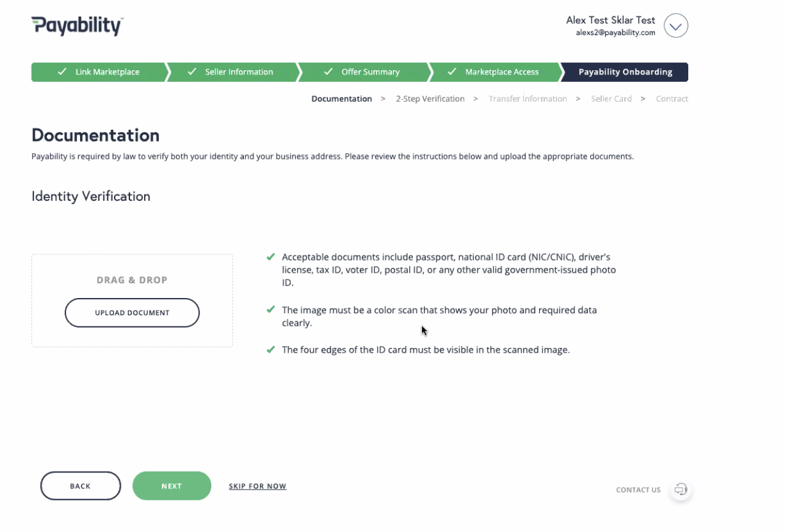Go to the Link Marketplace step
The image size is (785, 532).
(107, 72)
